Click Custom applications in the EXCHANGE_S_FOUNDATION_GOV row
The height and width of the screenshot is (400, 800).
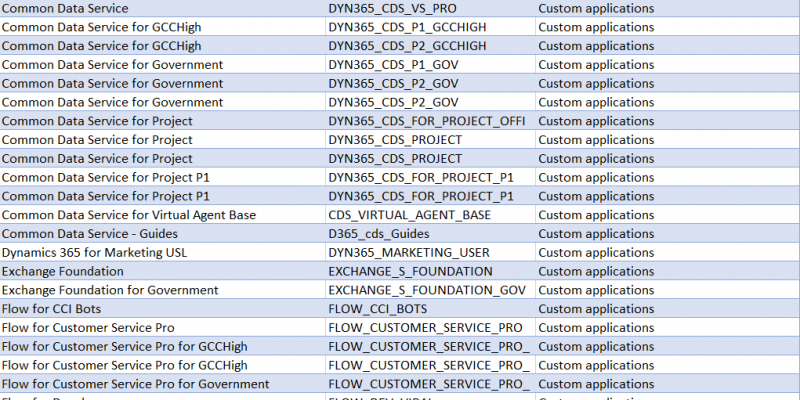(667, 290)
